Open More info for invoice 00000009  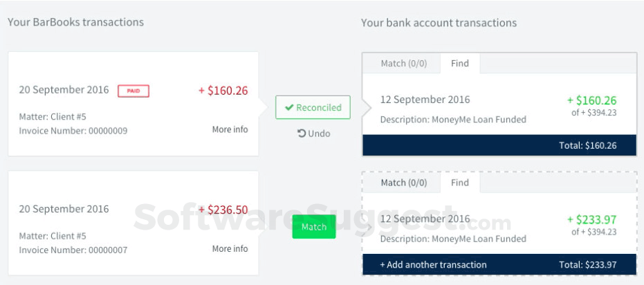coord(230,129)
